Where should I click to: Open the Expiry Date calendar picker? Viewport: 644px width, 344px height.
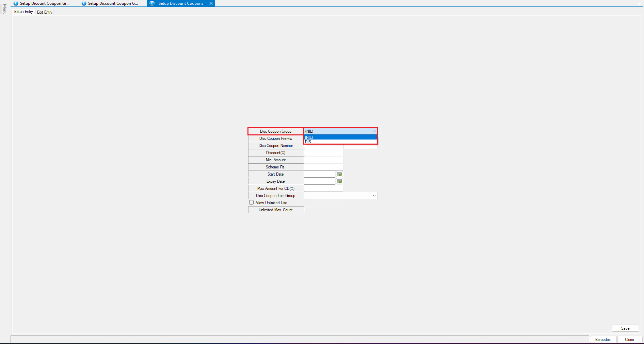click(x=339, y=181)
